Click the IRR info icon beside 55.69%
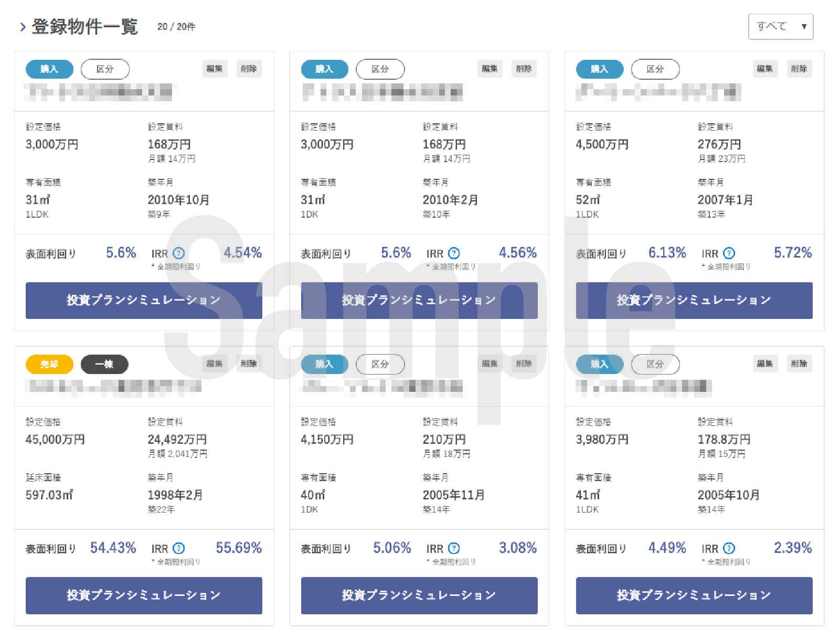The height and width of the screenshot is (640, 840). 179,548
